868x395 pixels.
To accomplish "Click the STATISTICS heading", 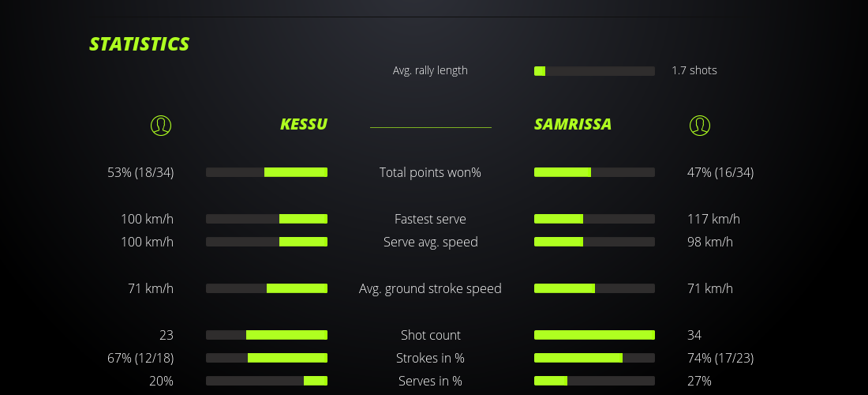I will tap(140, 44).
